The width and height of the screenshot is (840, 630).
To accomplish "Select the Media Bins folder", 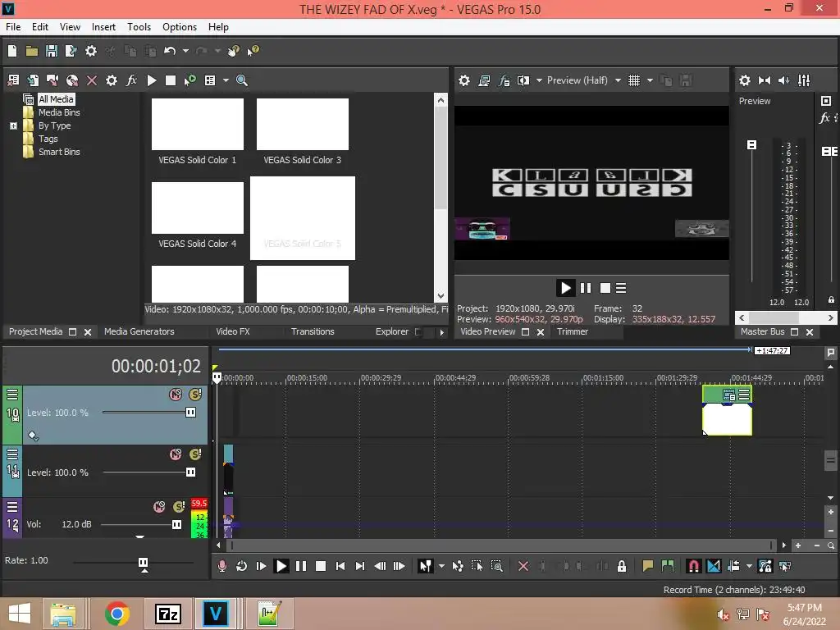I will point(59,112).
